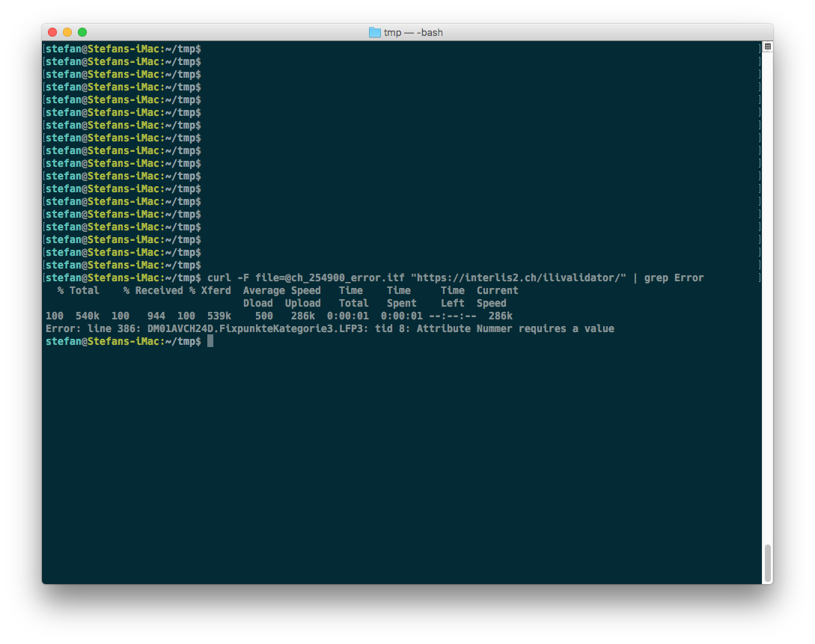815x644 pixels.
Task: Click the red close window button
Action: (52, 32)
